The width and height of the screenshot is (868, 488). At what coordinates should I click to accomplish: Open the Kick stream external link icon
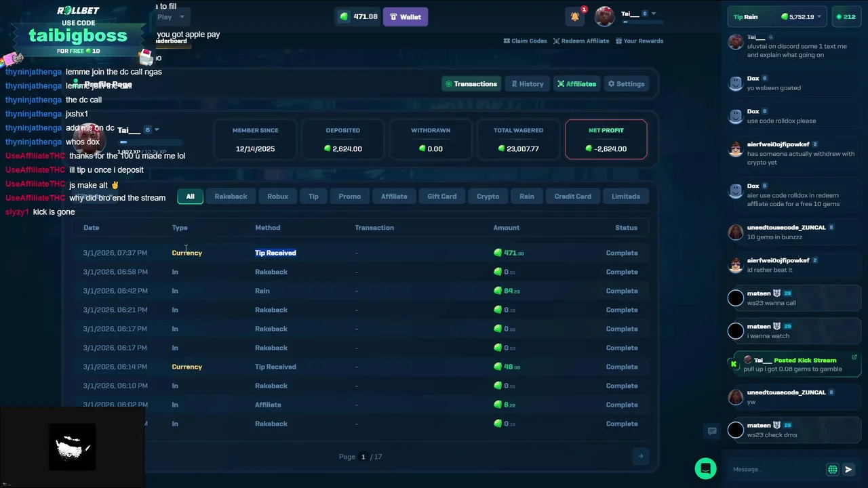pos(854,357)
